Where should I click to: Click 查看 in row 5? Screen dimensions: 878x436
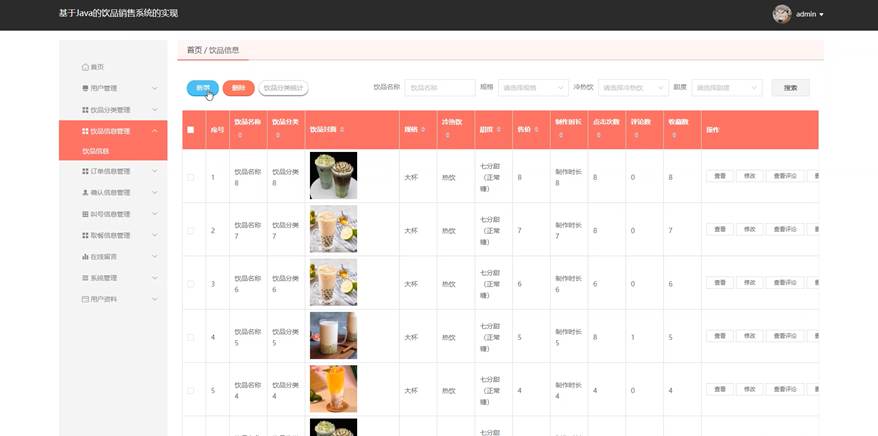point(720,389)
